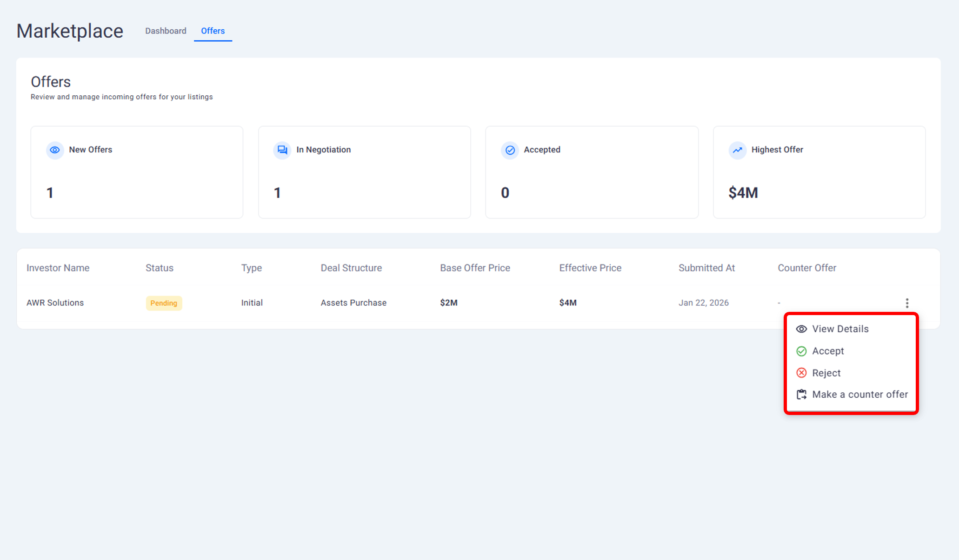The height and width of the screenshot is (560, 959).
Task: Click the In Negotiation chat icon
Action: coord(282,150)
